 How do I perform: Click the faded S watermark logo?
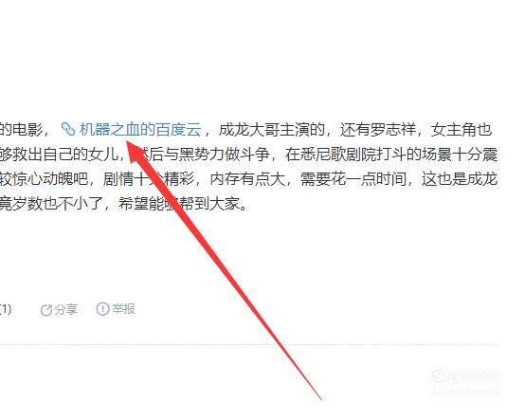(438, 375)
